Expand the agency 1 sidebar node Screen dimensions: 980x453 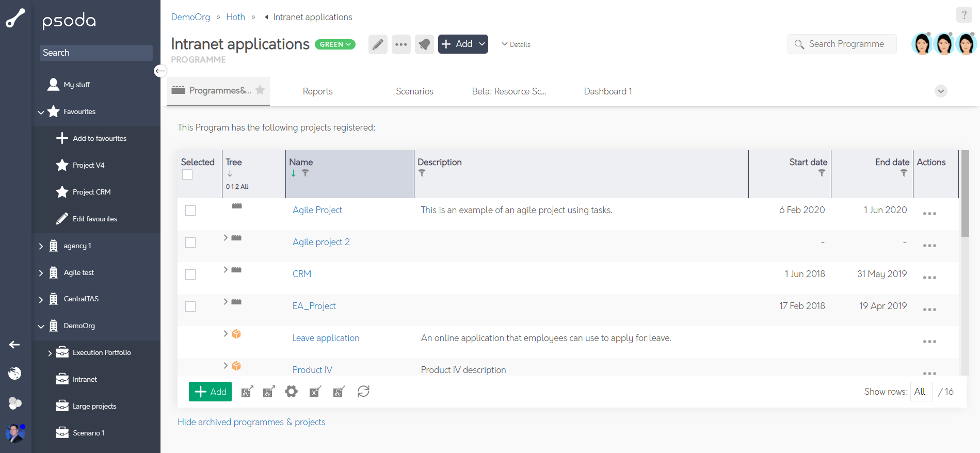(41, 246)
